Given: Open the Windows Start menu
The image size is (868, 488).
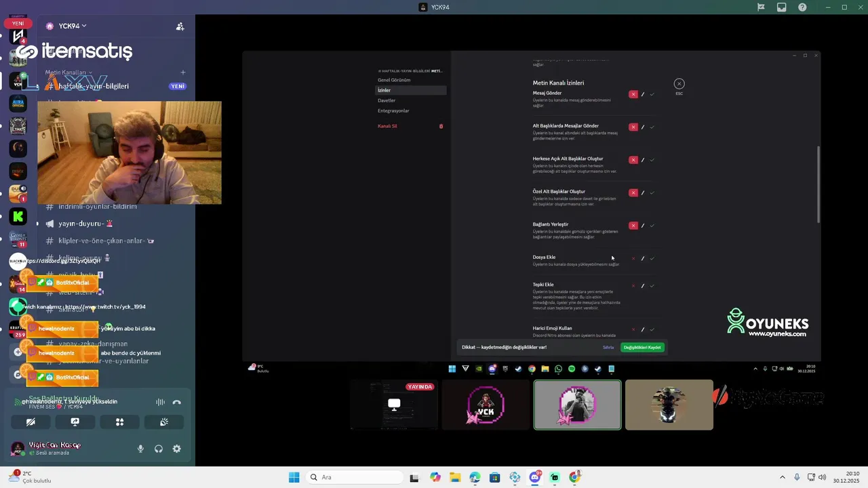Looking at the screenshot, I should [294, 477].
